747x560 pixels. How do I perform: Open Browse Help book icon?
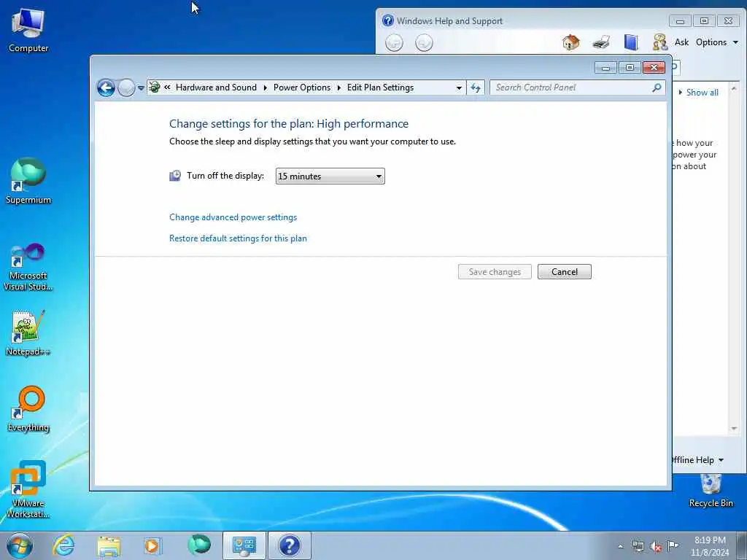pyautogui.click(x=631, y=42)
